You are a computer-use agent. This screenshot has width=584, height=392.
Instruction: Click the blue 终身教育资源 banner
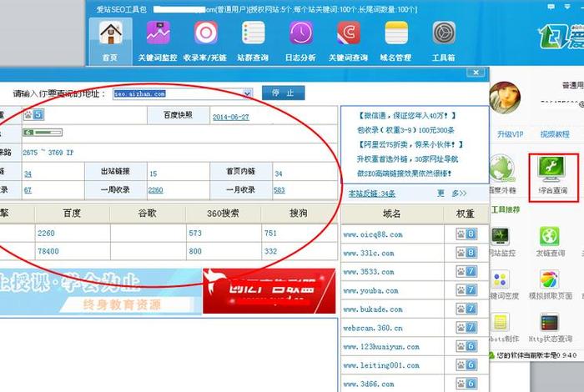click(101, 292)
